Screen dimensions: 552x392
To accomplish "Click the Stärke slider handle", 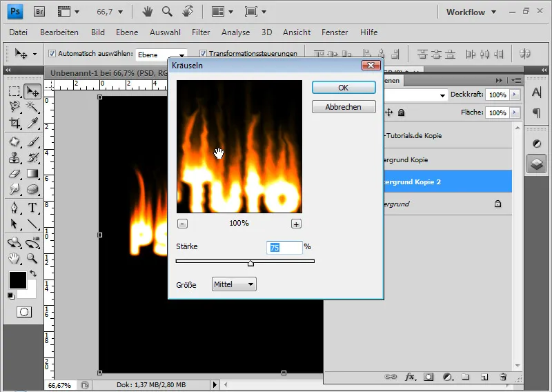I will 250,263.
